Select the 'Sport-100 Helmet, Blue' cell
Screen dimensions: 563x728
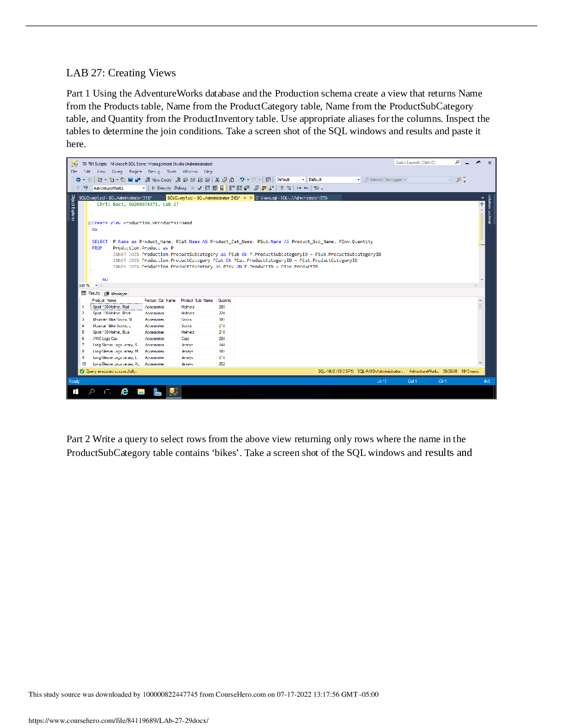(x=117, y=332)
